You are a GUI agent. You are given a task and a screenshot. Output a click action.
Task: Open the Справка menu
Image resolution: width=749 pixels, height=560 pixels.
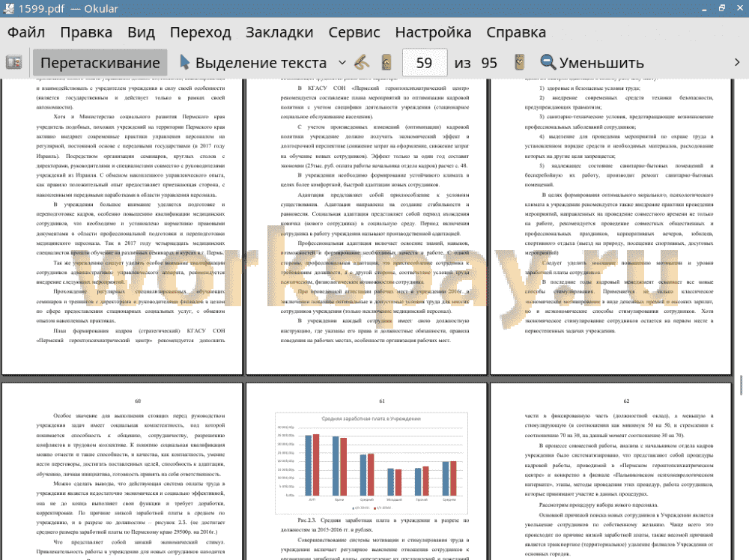pos(516,32)
